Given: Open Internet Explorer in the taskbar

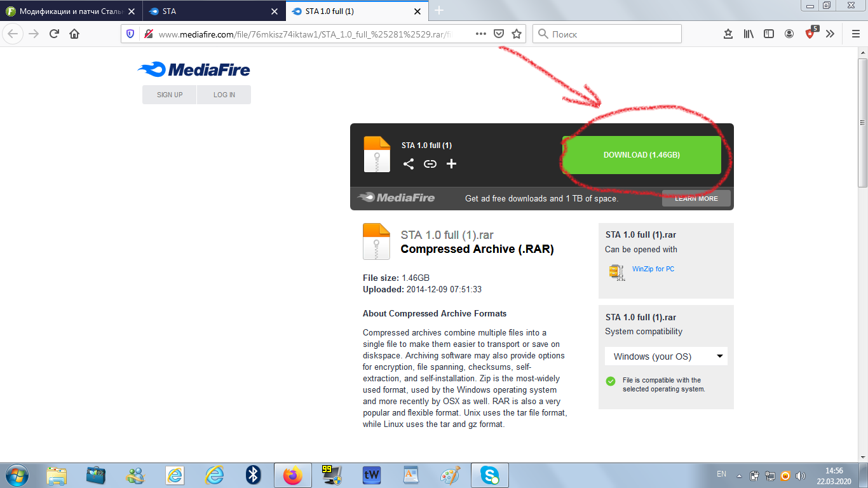Looking at the screenshot, I should pyautogui.click(x=214, y=475).
